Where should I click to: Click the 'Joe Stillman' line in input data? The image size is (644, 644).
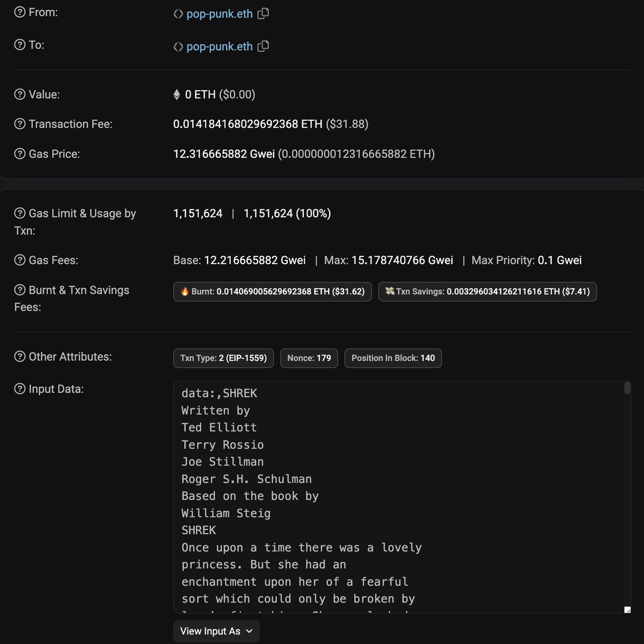coord(223,462)
